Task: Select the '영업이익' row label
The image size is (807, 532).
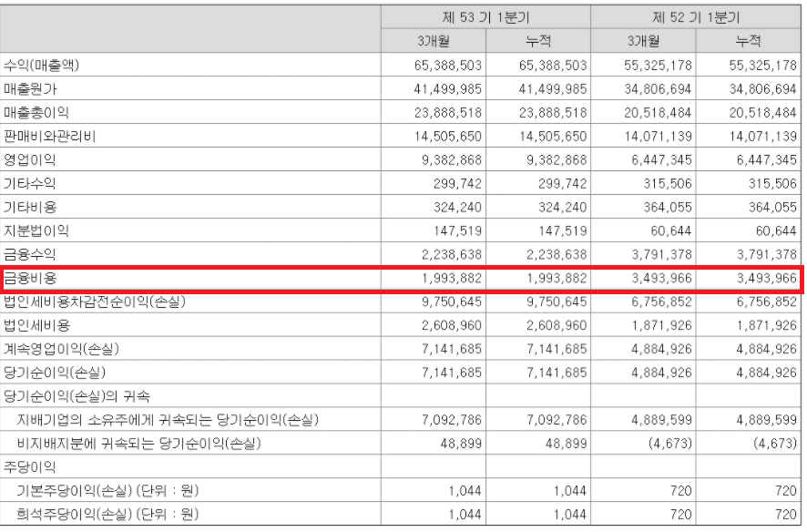Action: 29,160
